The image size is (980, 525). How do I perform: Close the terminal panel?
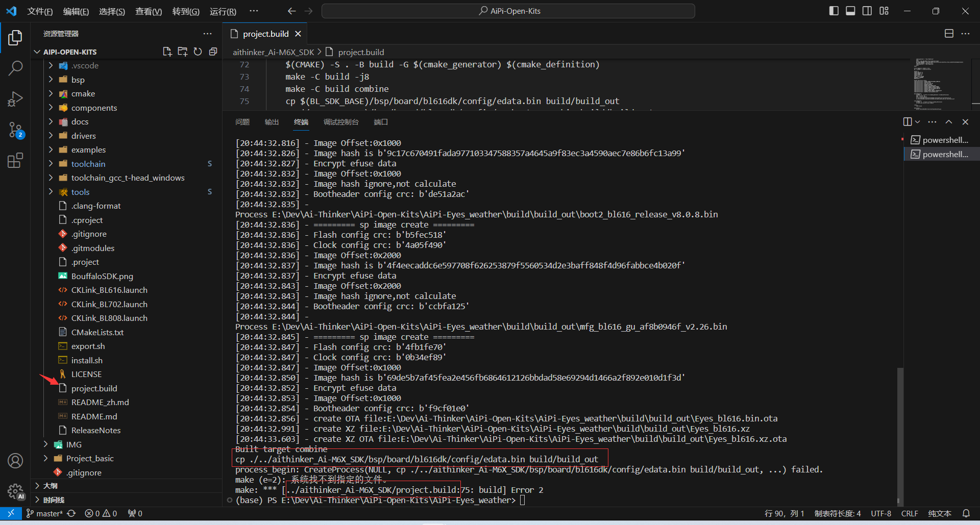pos(965,122)
